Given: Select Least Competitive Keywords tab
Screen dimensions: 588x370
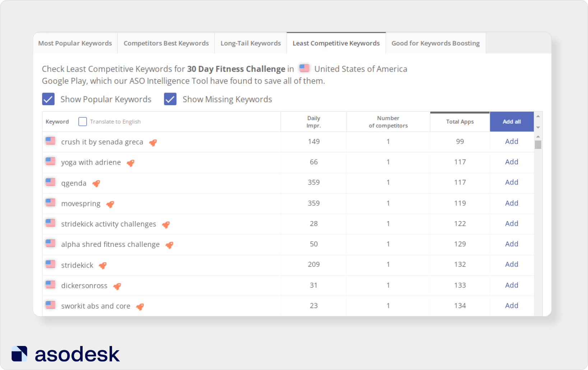Looking at the screenshot, I should (x=336, y=43).
